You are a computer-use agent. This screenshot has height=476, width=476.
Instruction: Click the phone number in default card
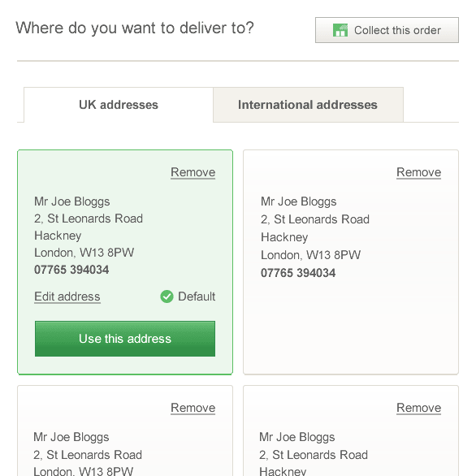point(71,270)
